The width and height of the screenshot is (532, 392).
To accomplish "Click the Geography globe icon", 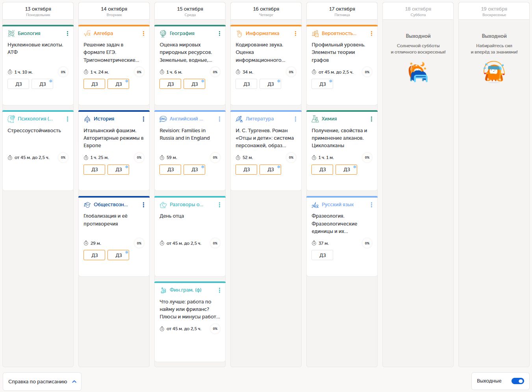I will [163, 33].
